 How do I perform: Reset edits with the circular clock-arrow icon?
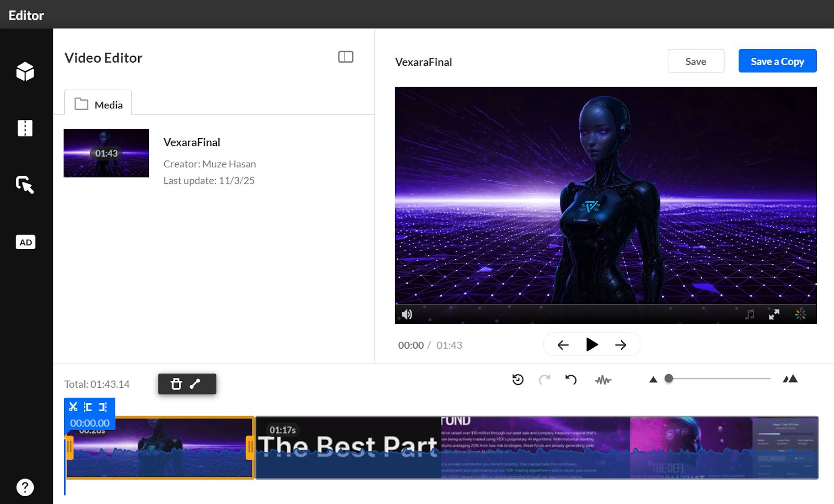click(518, 379)
